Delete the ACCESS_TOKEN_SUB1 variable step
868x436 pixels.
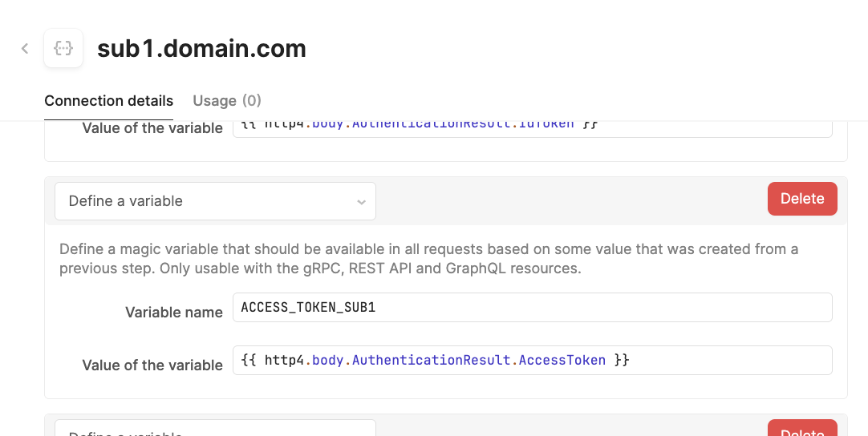coord(802,199)
